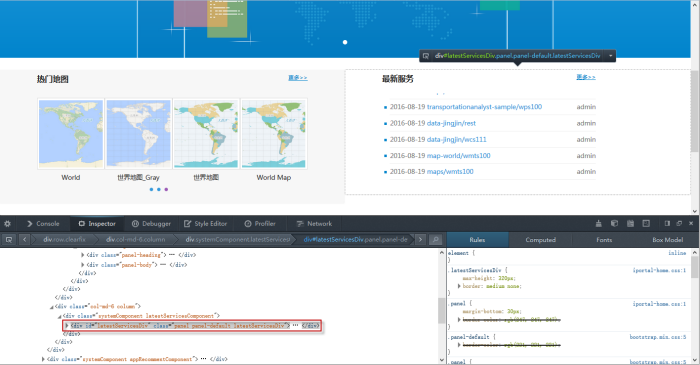Open the World Map thumbnail
The width and height of the screenshot is (700, 365).
coord(274,134)
